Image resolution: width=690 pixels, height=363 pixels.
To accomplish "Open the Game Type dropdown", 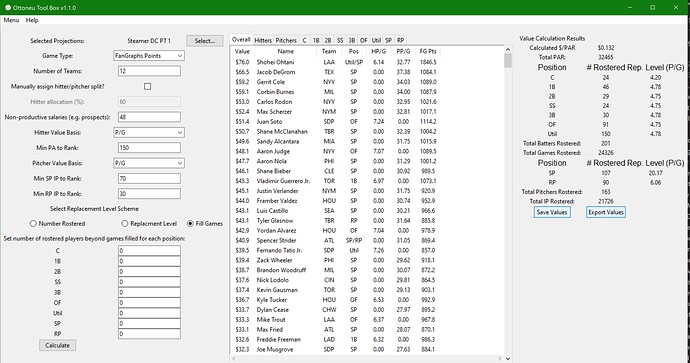I will pos(149,56).
